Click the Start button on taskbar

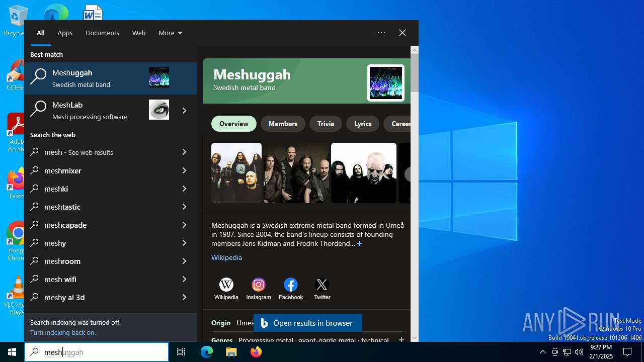click(x=12, y=352)
